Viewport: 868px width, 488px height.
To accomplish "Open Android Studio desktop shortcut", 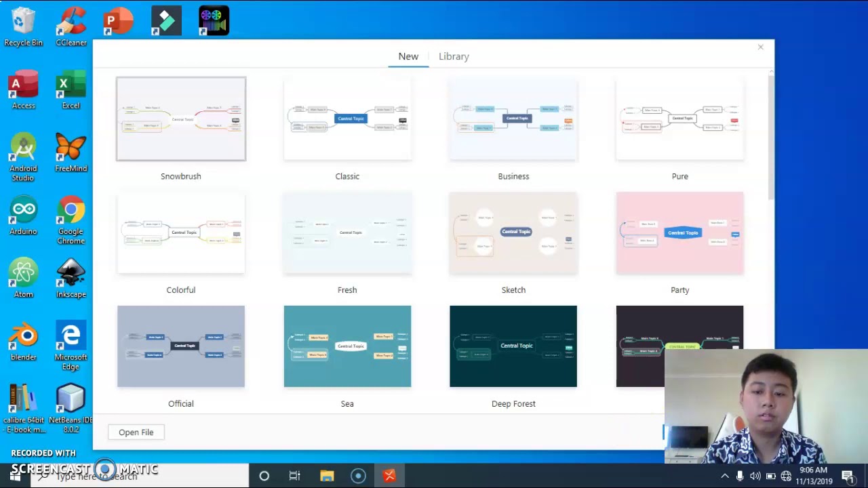I will [23, 157].
